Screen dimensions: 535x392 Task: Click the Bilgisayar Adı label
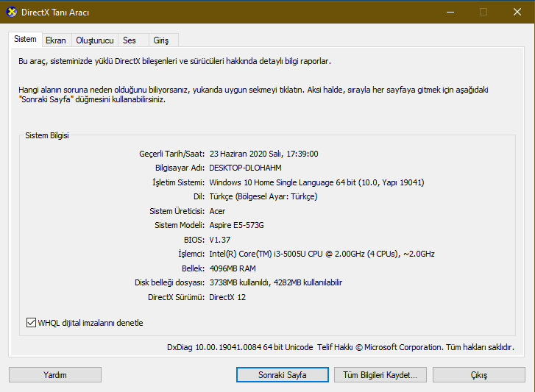(x=180, y=168)
